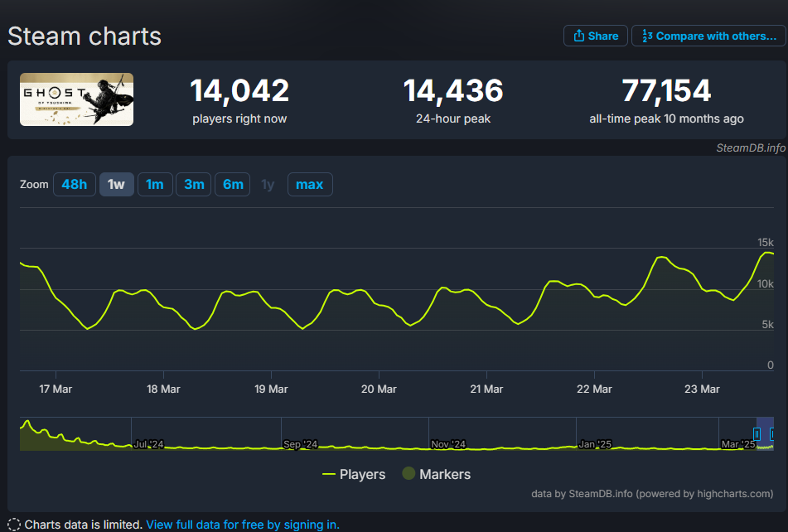Click the Steam charts heading
Image resolution: width=788 pixels, height=532 pixels.
[x=85, y=36]
